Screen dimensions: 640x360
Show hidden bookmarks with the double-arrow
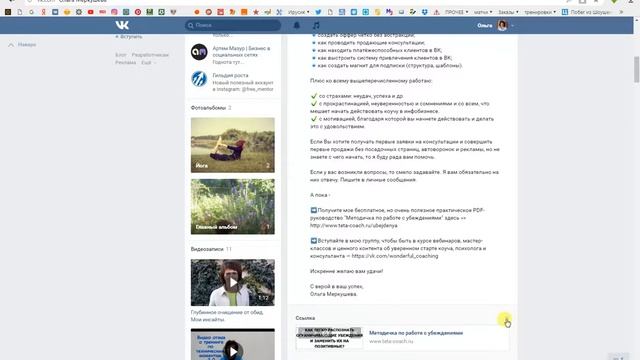coord(621,12)
